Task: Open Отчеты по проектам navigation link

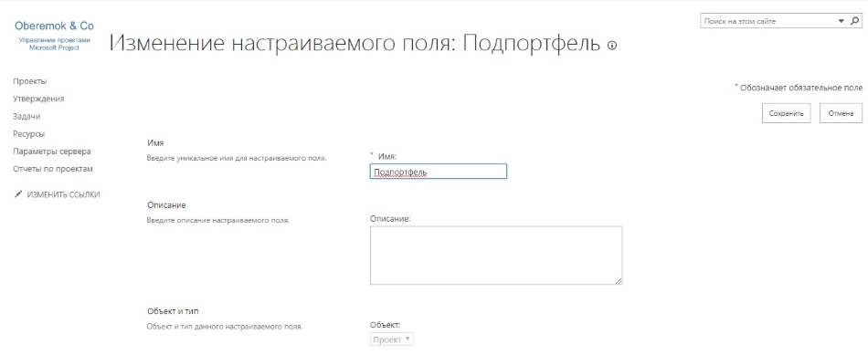Action: (53, 169)
